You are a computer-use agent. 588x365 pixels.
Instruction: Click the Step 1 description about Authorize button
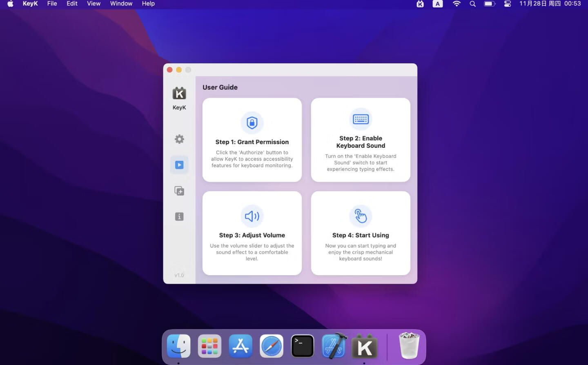(252, 159)
